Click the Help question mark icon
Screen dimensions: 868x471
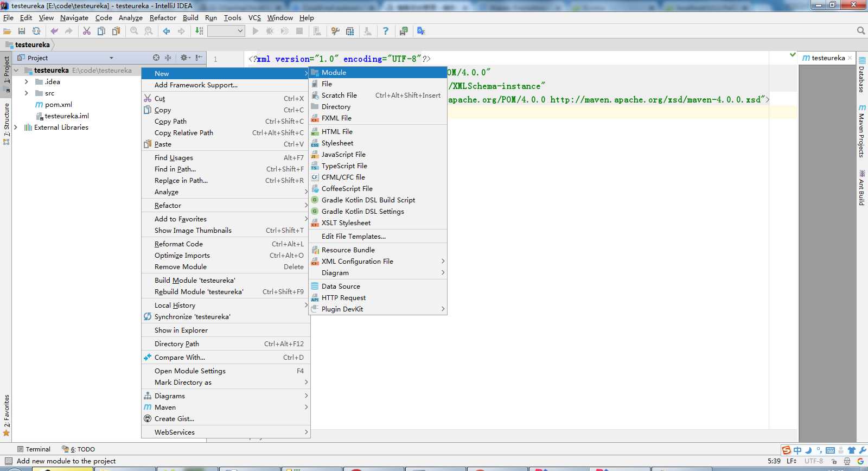point(386,31)
